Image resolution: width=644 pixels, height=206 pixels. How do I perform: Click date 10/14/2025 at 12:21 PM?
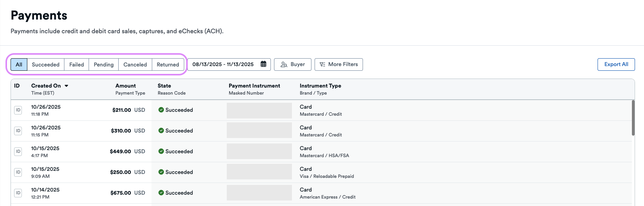45,193
